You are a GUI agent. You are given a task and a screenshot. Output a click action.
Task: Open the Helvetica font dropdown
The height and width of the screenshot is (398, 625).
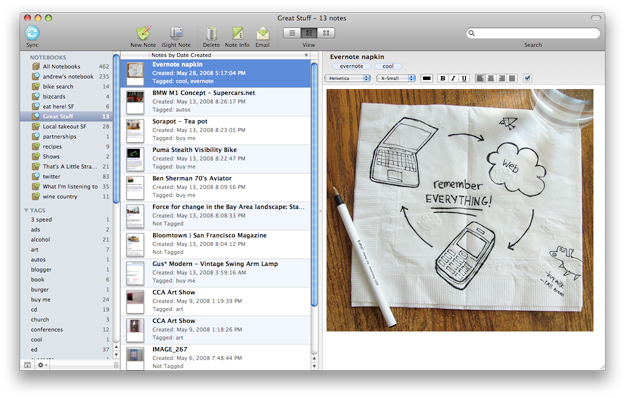point(348,78)
